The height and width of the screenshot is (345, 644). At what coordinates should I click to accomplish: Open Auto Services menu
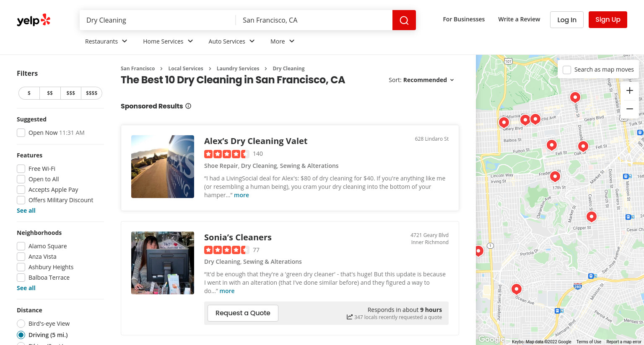(x=231, y=41)
